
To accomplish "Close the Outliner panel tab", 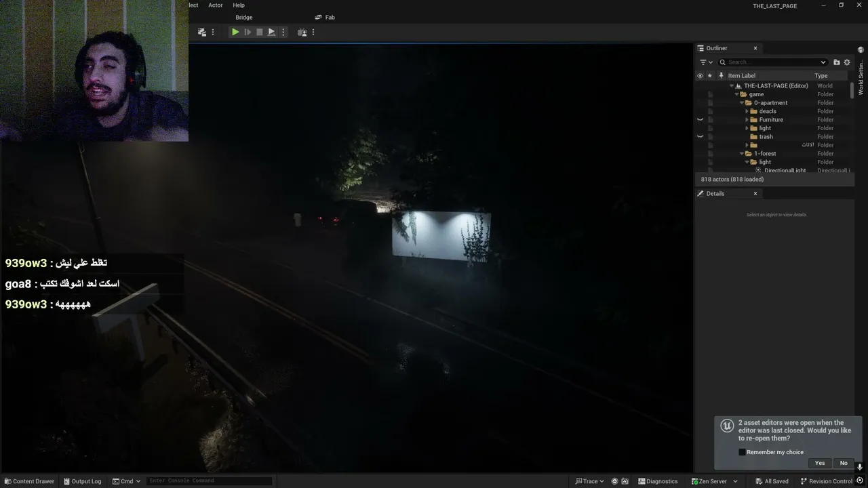I will [755, 48].
